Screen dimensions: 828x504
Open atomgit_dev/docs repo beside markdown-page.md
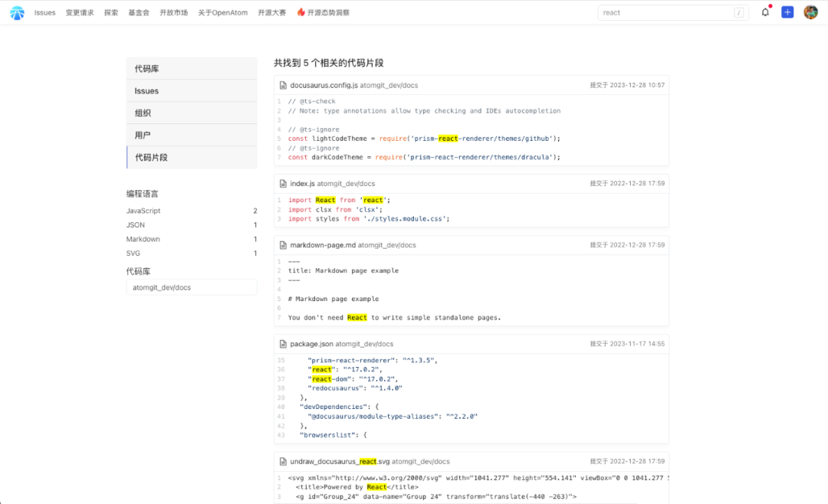pos(386,245)
